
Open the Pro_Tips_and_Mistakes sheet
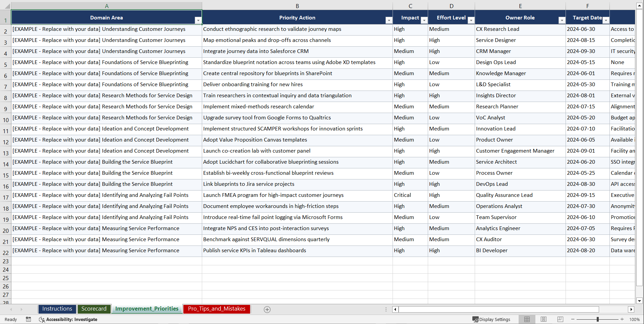pyautogui.click(x=216, y=309)
